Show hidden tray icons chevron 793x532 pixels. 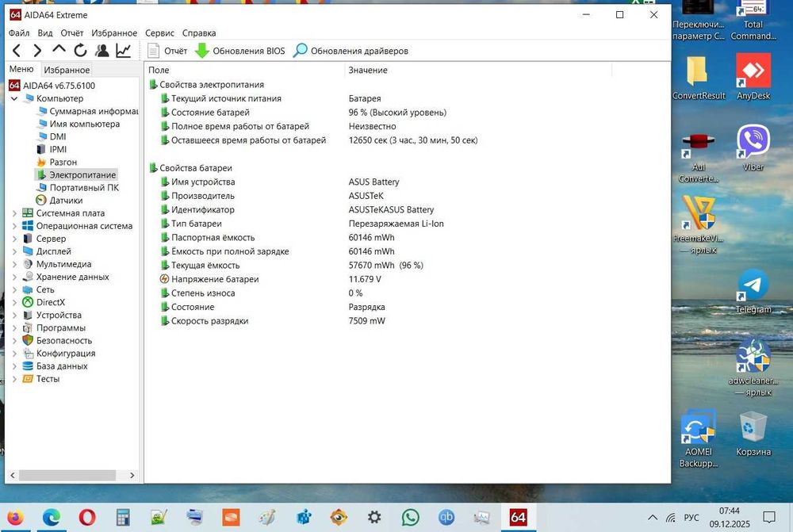[x=653, y=518]
